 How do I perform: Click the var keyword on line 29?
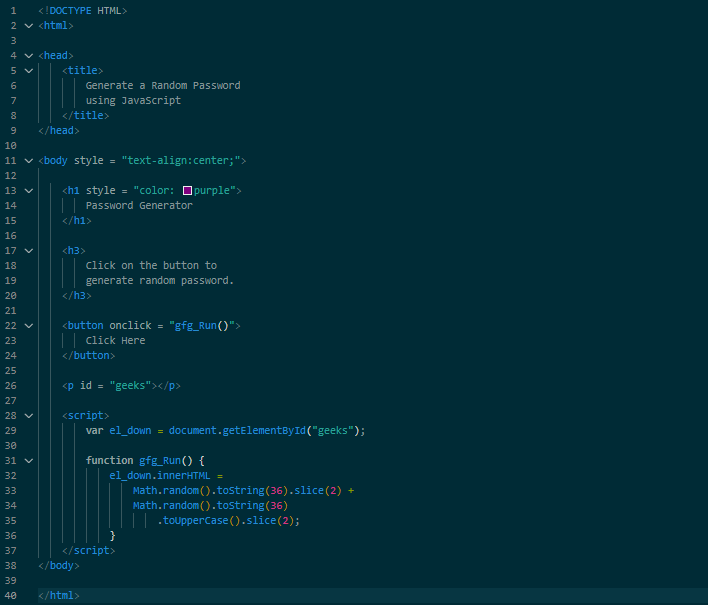(x=94, y=431)
